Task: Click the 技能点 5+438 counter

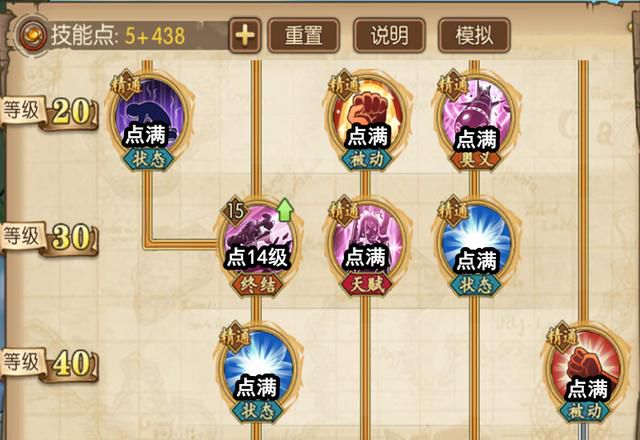Action: (x=118, y=36)
